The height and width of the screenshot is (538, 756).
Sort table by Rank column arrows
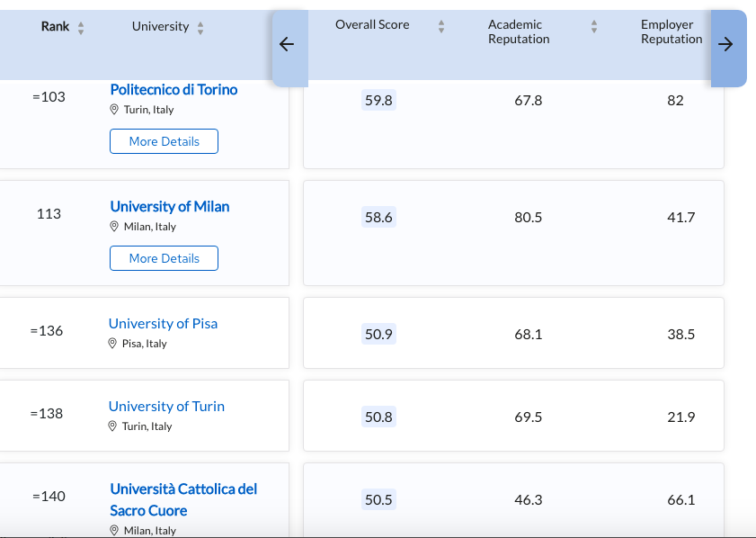81,28
